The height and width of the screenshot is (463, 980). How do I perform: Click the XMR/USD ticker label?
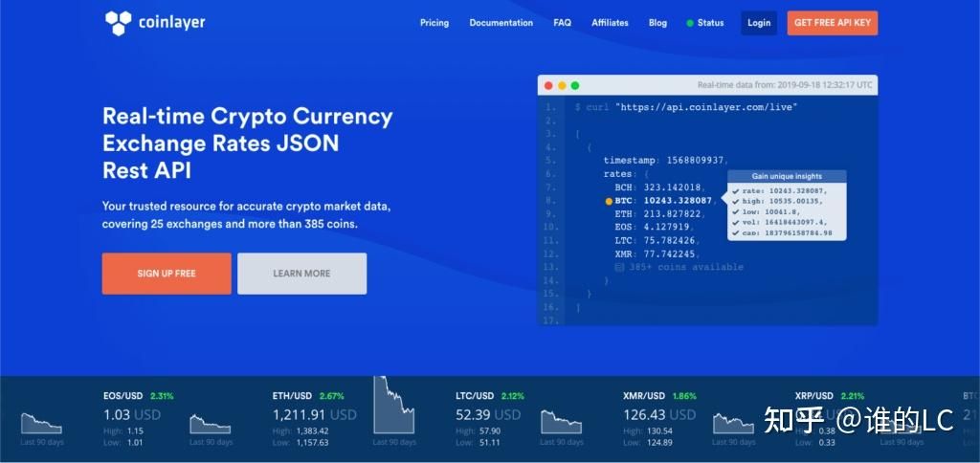tap(644, 396)
